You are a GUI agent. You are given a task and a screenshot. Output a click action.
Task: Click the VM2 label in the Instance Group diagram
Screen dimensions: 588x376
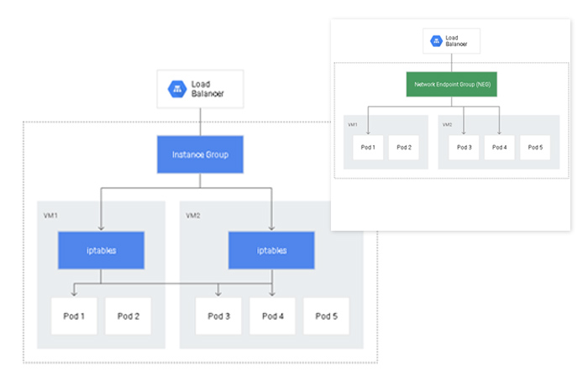[193, 215]
